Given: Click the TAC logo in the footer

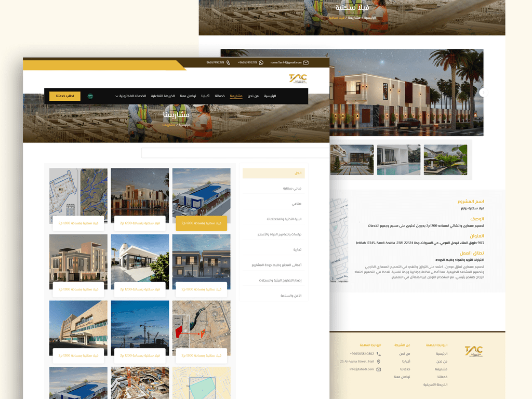Looking at the screenshot, I should 474,351.
